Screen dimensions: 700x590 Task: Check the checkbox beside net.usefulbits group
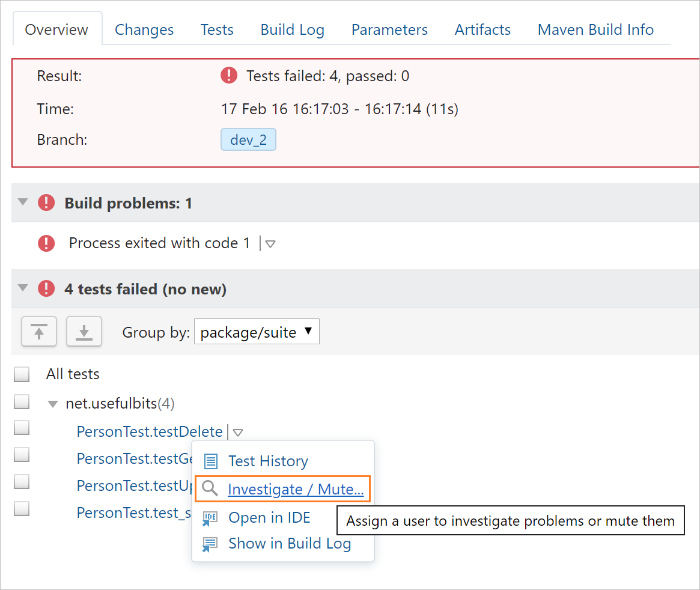coord(22,401)
